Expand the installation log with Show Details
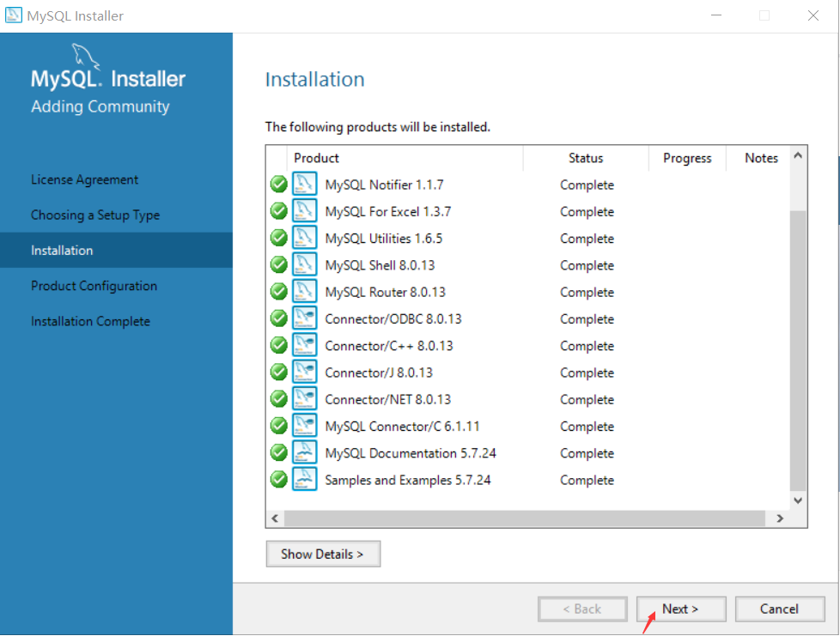This screenshot has width=840, height=636. click(323, 554)
